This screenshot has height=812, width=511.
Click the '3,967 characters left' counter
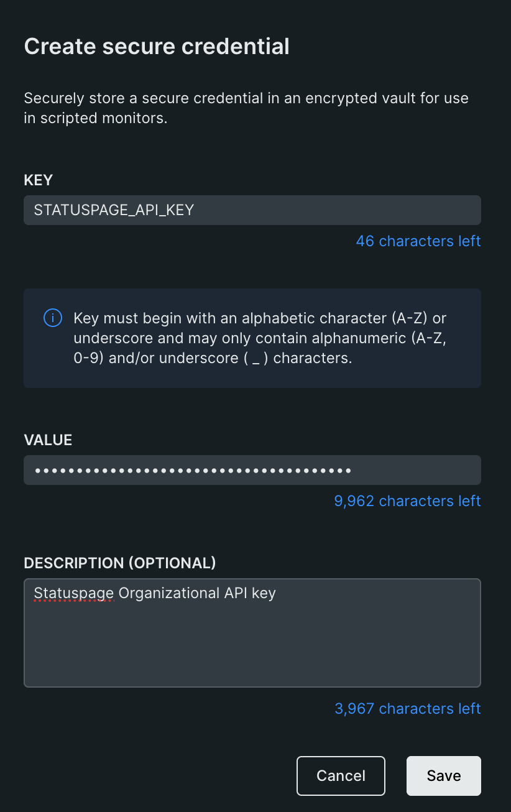(x=407, y=709)
